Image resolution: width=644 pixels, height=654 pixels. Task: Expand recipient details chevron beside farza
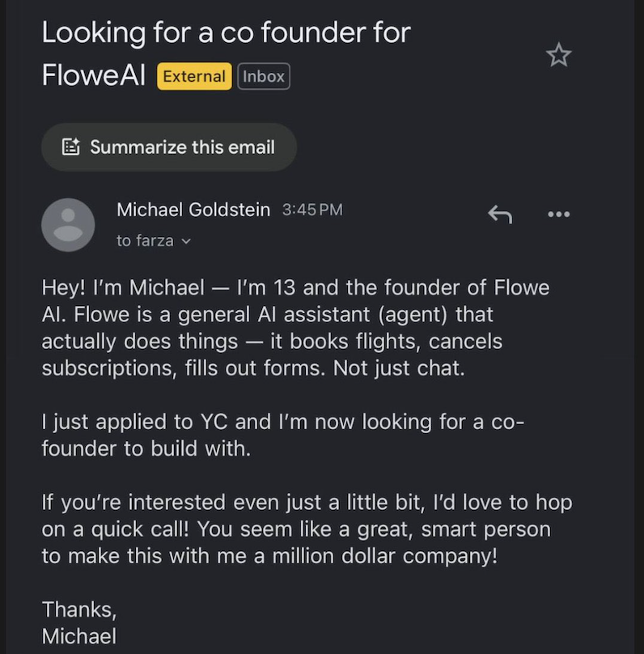(x=186, y=241)
